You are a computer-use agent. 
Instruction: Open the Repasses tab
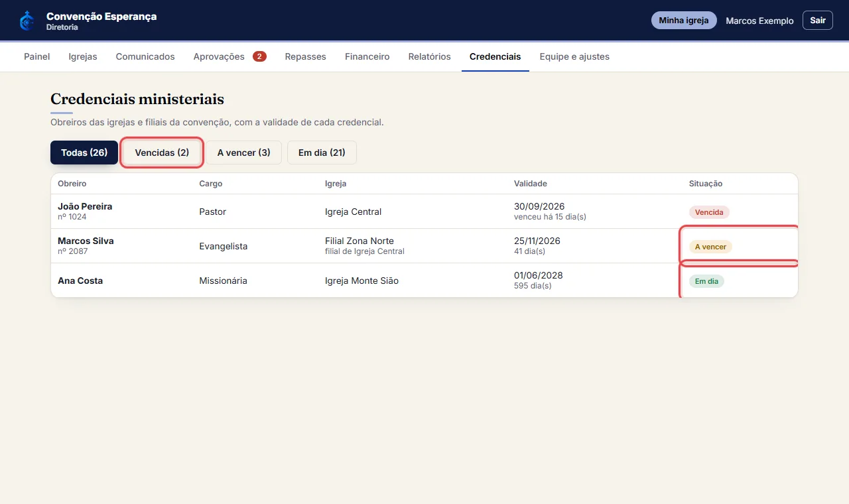pos(306,56)
